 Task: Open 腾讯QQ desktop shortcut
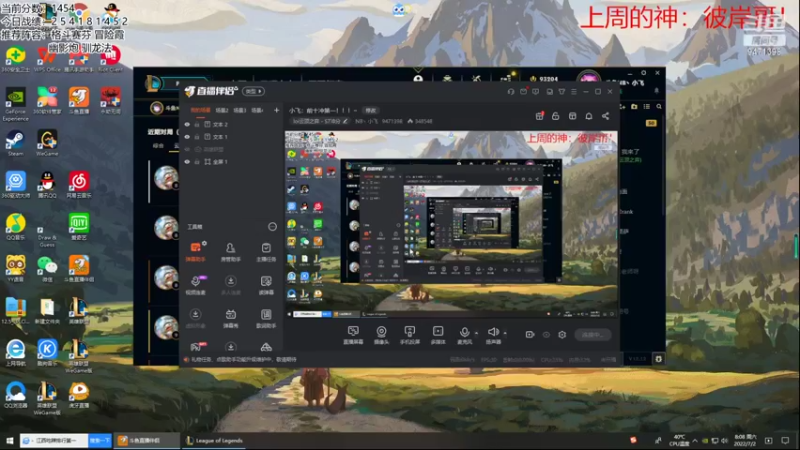47,185
